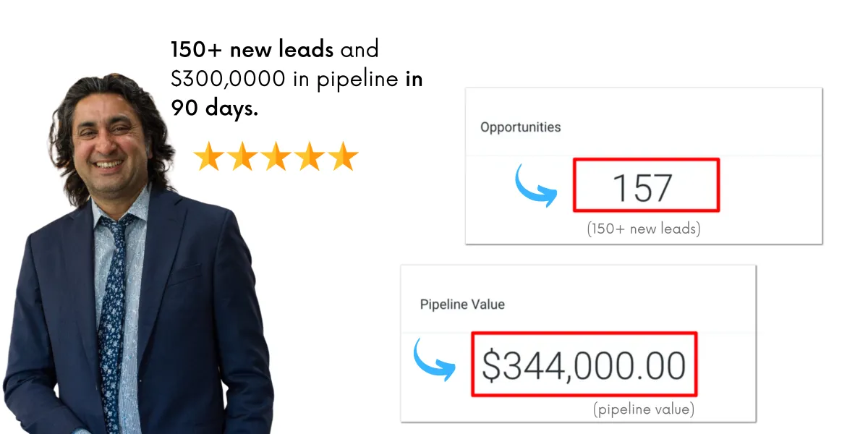The image size is (868, 434).
Task: Click the '$300,0000 in pipeline' text
Action: tap(285, 79)
